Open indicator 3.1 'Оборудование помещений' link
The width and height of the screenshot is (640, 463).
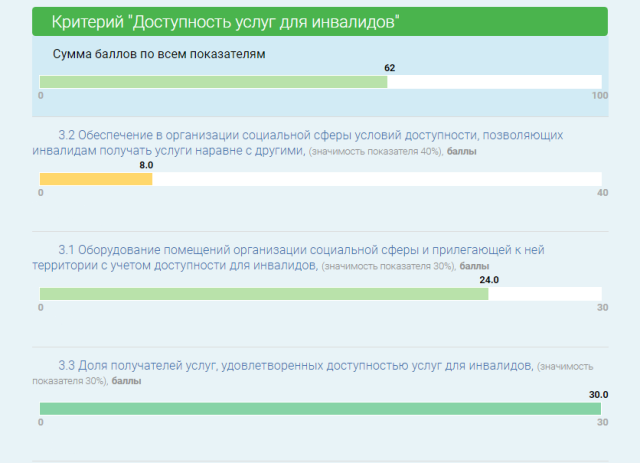coord(288,258)
